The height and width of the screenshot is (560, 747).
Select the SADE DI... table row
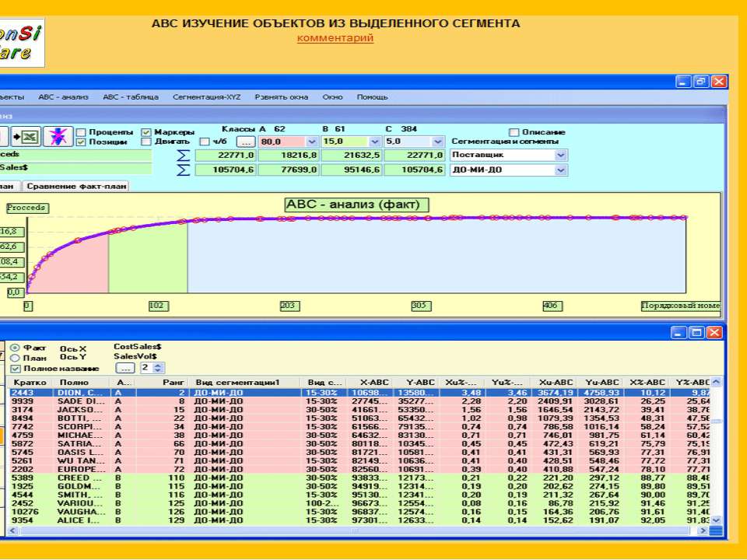[x=359, y=401]
